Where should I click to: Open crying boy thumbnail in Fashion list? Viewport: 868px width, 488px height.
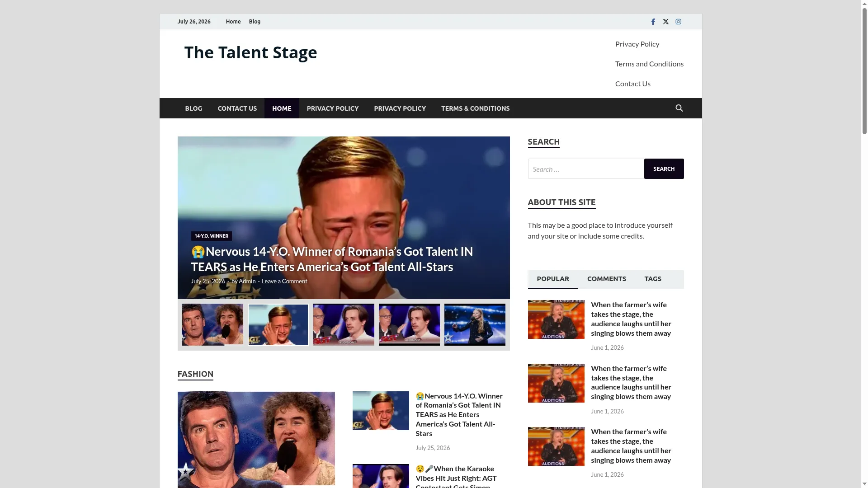[x=381, y=411]
